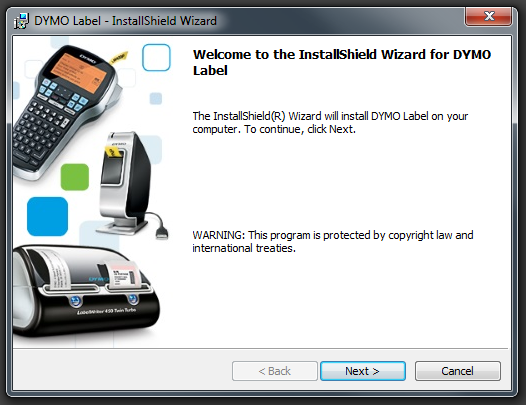Click the installer icon in title bar

tap(21, 21)
